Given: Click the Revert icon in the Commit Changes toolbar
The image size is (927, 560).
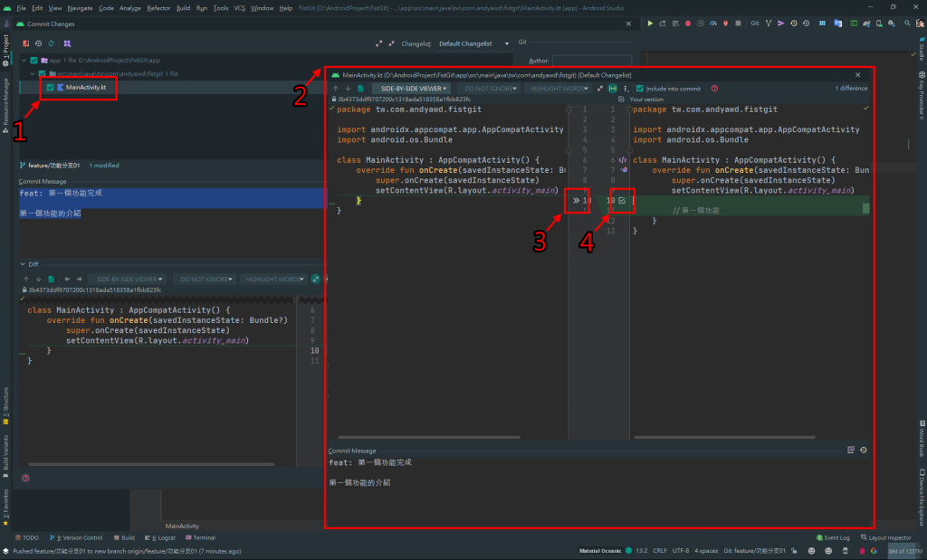Looking at the screenshot, I should (38, 43).
